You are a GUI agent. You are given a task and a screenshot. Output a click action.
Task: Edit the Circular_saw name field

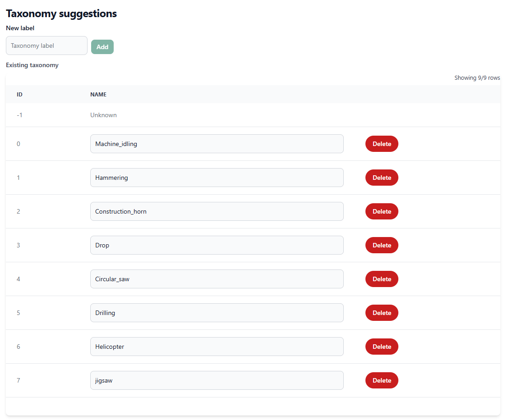[x=217, y=279]
